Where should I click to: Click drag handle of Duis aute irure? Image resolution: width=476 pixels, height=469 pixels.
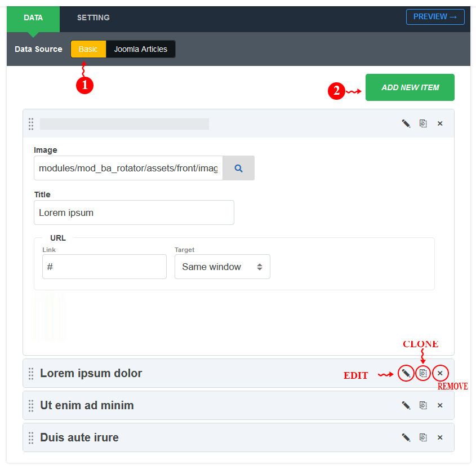coord(31,438)
